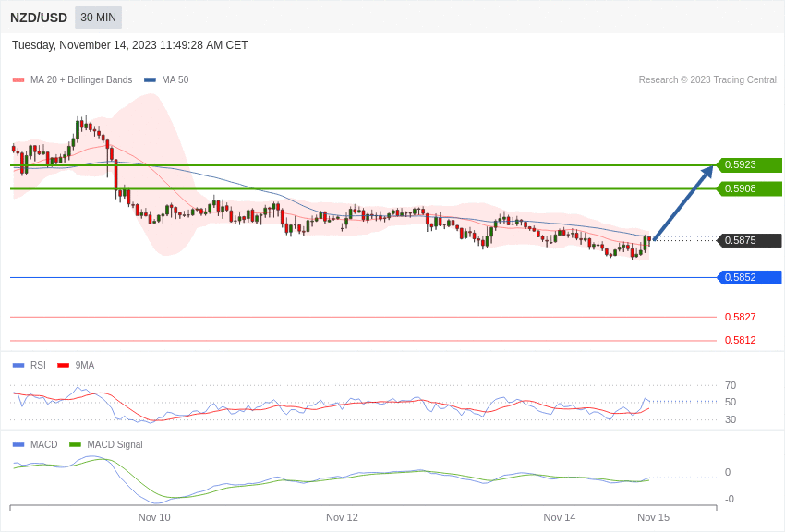
Task: Click the blue MACD legend swatch
Action: pyautogui.click(x=18, y=444)
